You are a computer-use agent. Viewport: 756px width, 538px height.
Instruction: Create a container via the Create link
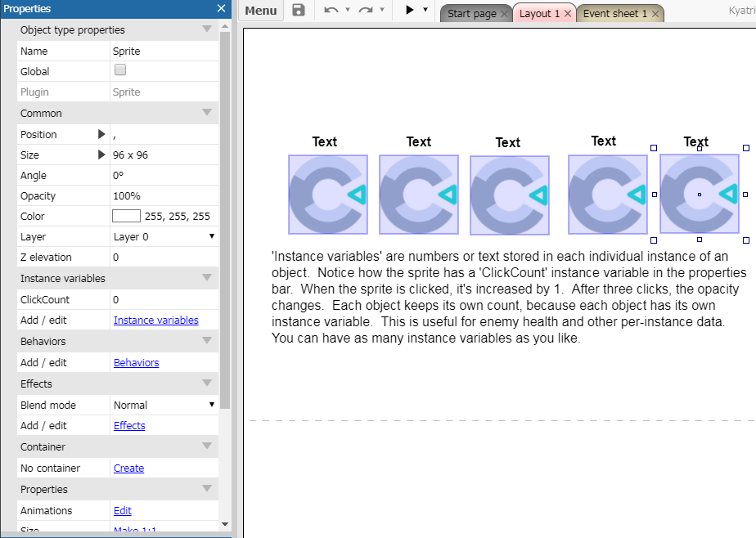[128, 468]
